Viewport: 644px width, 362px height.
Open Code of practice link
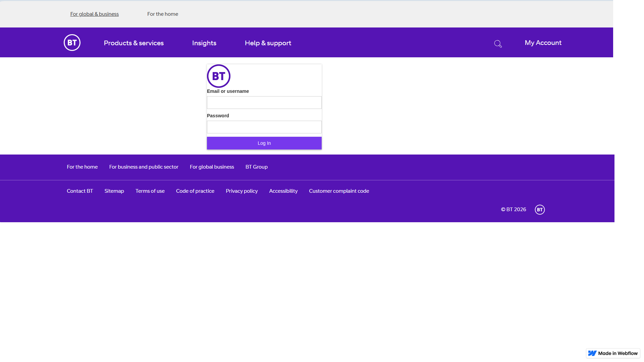(195, 191)
